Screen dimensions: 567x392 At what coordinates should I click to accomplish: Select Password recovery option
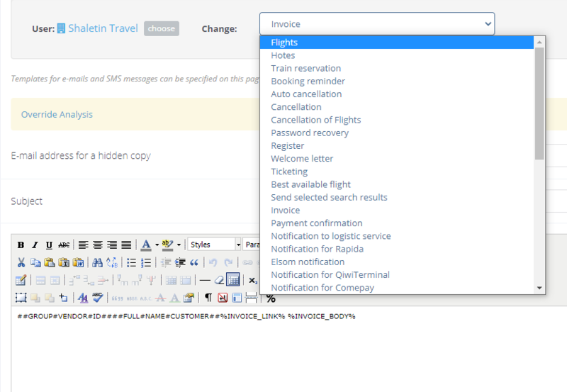click(397, 133)
